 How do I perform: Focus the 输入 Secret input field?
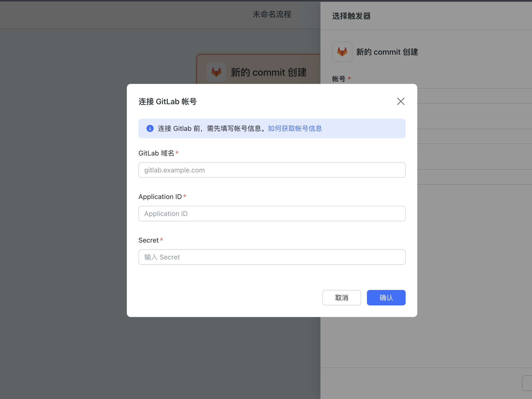(x=272, y=257)
